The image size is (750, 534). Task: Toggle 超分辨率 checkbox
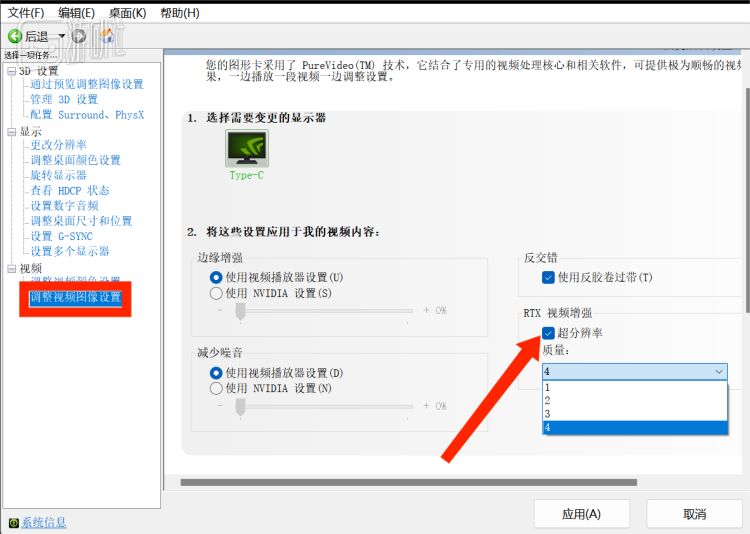548,333
